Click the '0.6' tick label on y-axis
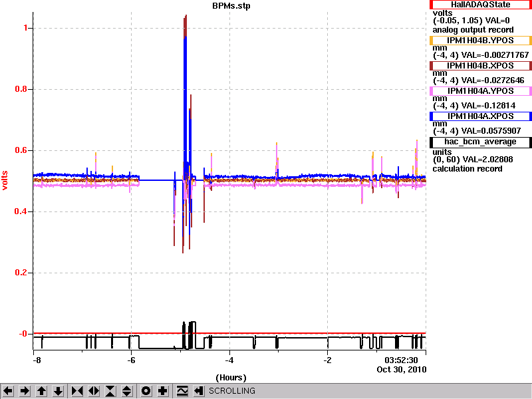 (21, 150)
